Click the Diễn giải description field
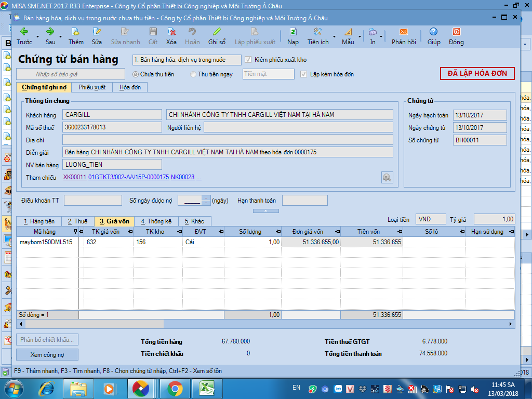The width and height of the screenshot is (532, 399). pos(228,152)
